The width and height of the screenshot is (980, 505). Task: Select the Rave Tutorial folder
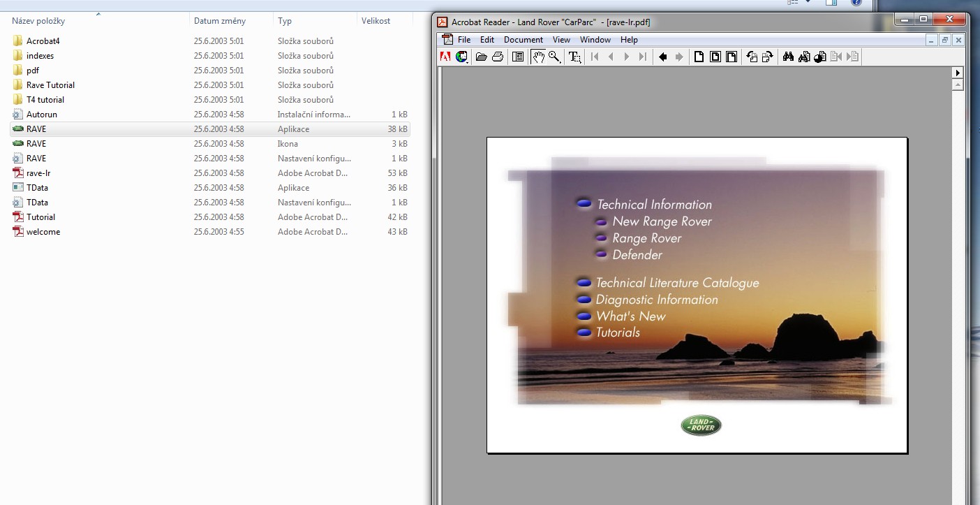click(x=50, y=85)
